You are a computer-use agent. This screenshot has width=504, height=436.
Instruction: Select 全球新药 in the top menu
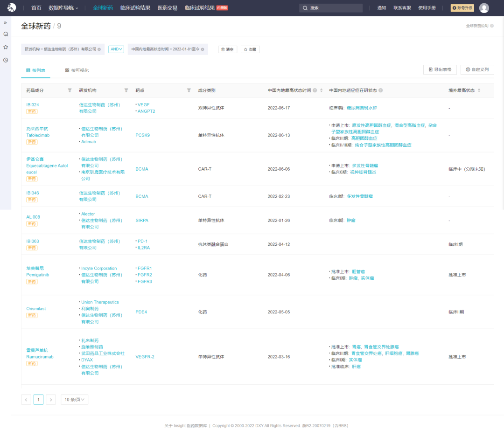point(103,8)
